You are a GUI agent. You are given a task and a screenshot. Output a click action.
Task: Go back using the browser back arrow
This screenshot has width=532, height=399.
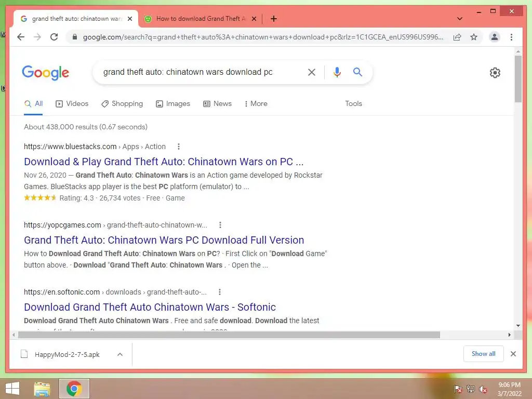[21, 37]
